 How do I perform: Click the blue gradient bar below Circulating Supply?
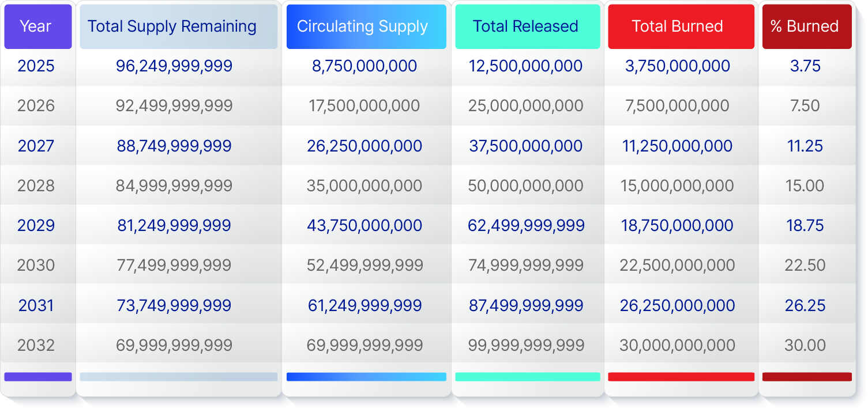tap(366, 377)
